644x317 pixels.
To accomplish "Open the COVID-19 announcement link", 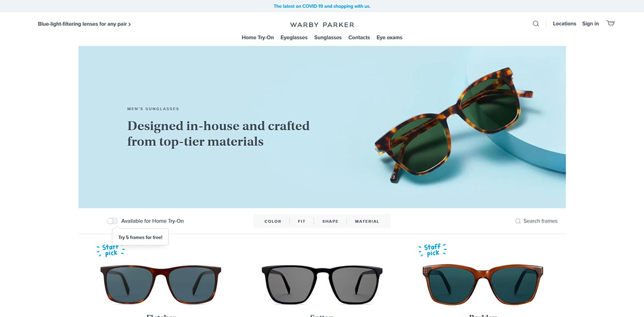I will click(322, 6).
